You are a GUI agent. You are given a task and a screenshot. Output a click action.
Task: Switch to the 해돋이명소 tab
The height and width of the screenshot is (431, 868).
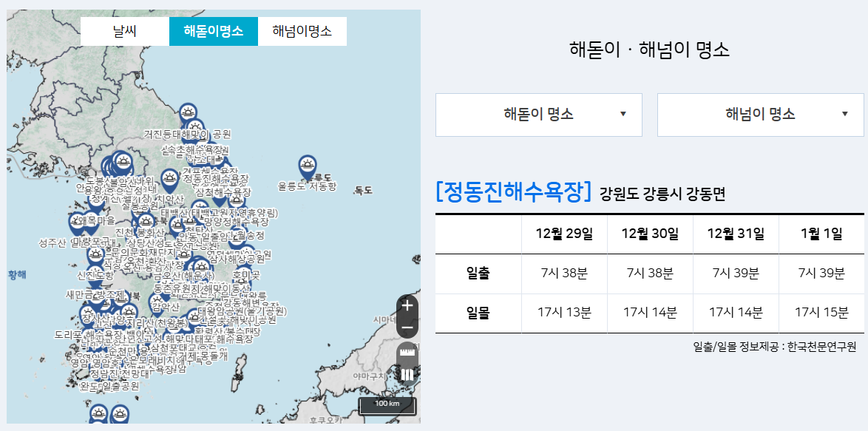point(214,32)
